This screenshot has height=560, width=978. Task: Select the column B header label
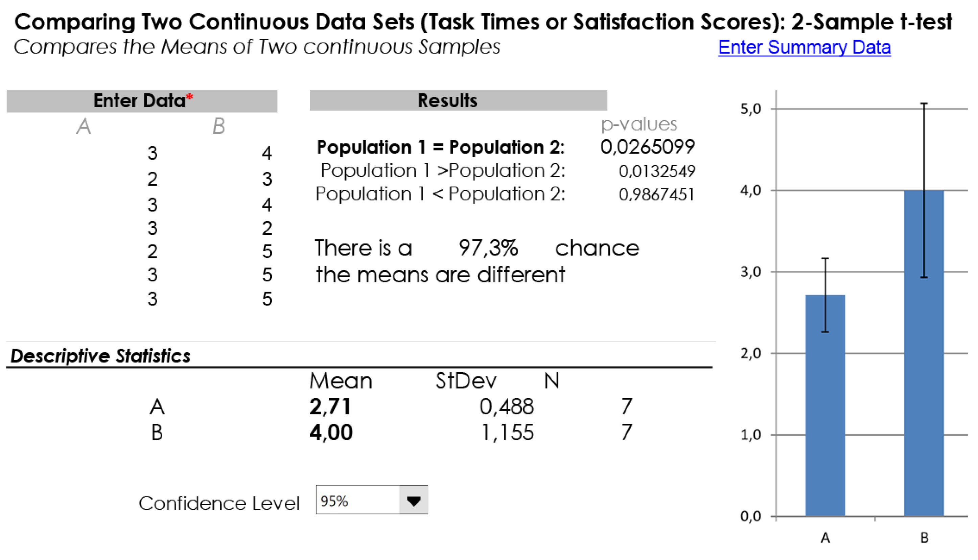click(x=218, y=126)
